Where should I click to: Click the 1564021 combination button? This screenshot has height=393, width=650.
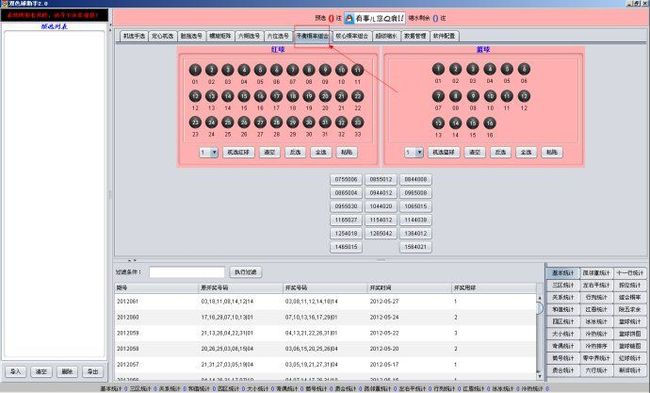[x=416, y=247]
